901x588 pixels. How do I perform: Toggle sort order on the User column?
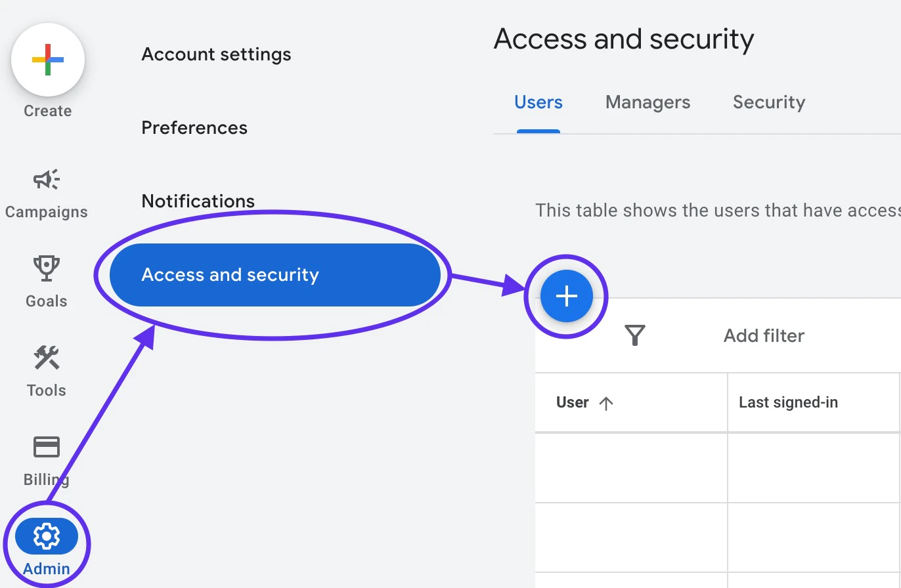pyautogui.click(x=605, y=402)
